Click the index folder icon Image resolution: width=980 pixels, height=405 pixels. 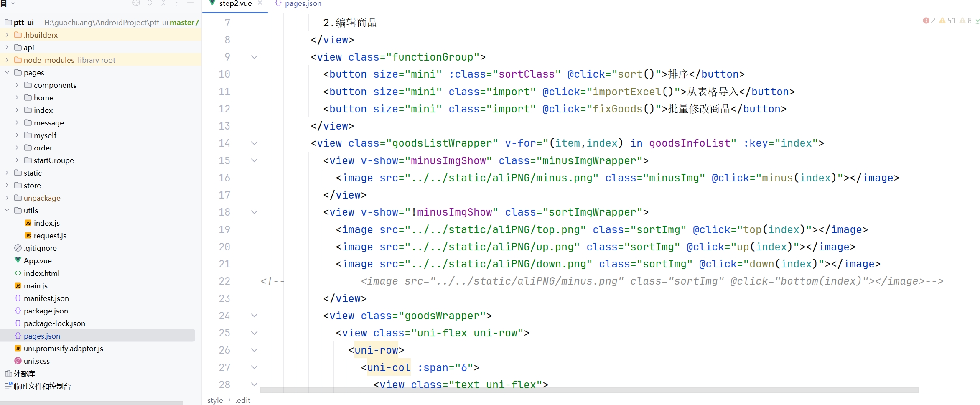tap(28, 110)
